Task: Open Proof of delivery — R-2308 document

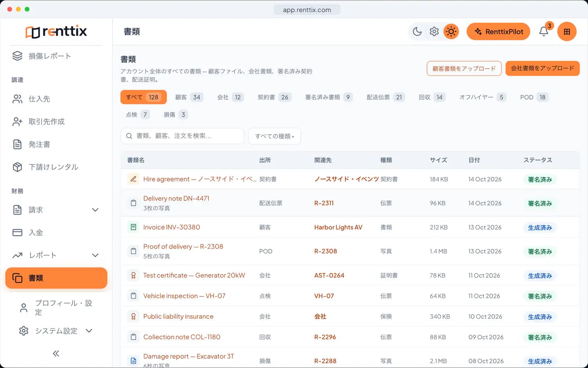Action: pyautogui.click(x=183, y=247)
